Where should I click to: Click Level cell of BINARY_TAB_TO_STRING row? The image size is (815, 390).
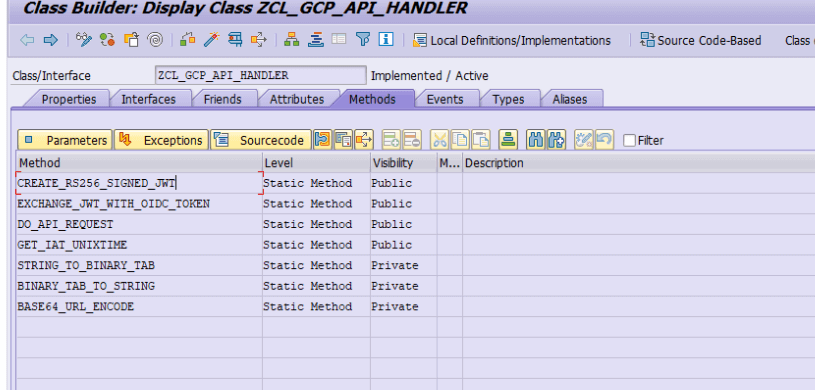click(x=317, y=286)
